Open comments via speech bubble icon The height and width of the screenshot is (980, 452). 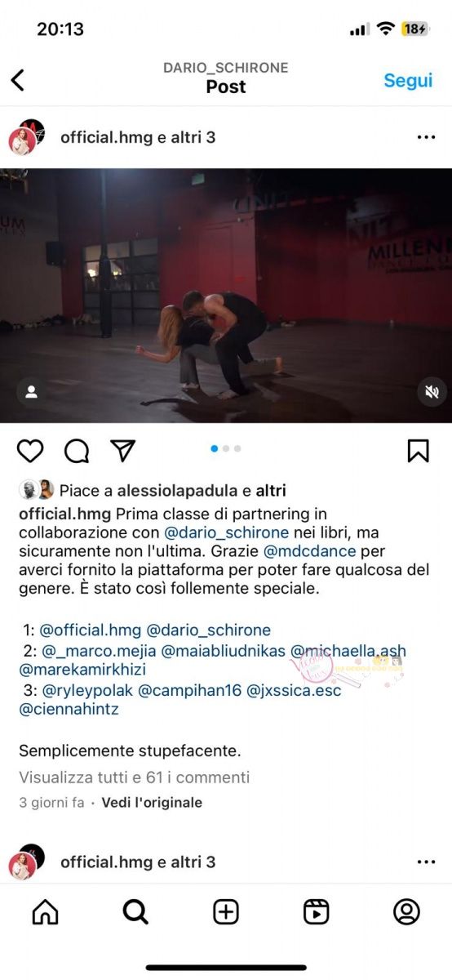tap(77, 451)
